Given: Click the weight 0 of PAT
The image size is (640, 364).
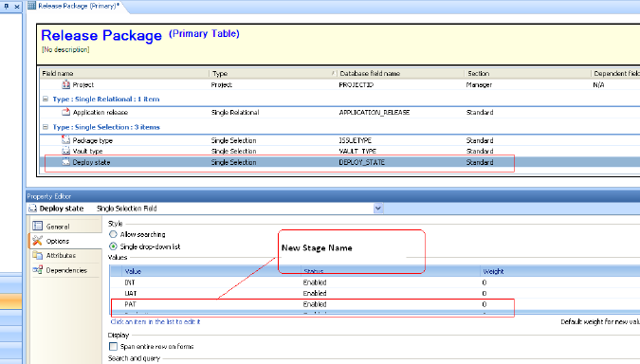Looking at the screenshot, I should pos(485,304).
